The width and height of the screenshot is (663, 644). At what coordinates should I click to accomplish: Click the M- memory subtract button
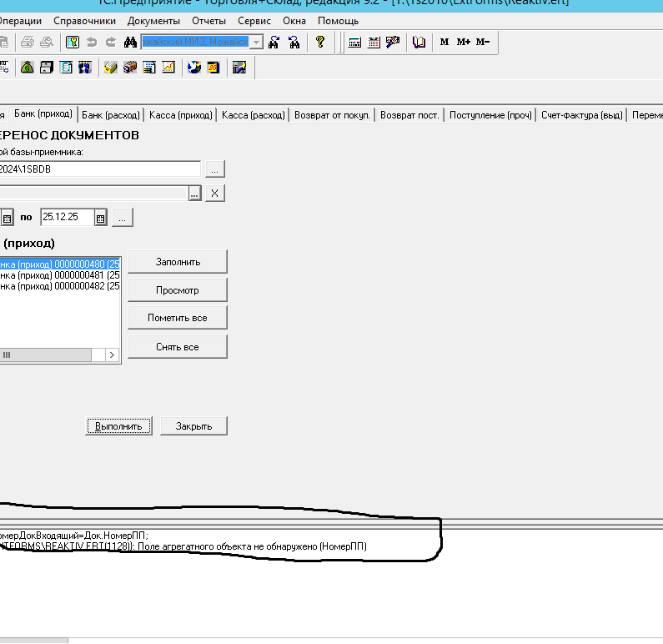point(483,42)
